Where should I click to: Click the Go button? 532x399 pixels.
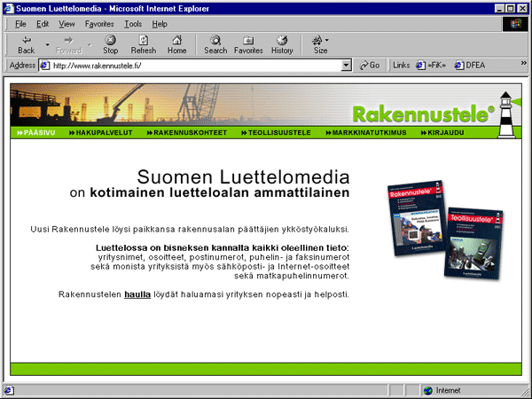[370, 66]
